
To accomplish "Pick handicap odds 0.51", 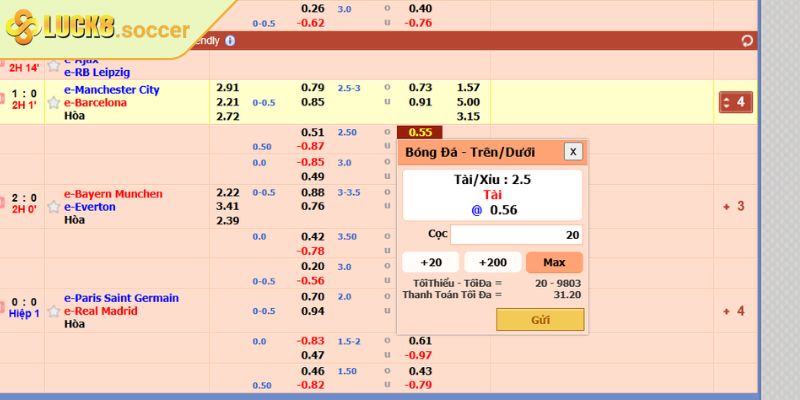I will pyautogui.click(x=313, y=133).
